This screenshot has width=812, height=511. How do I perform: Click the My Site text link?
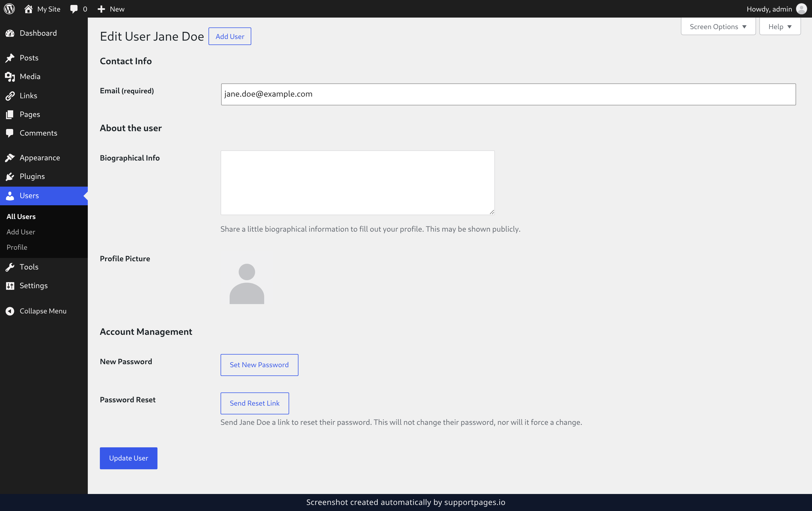[49, 9]
